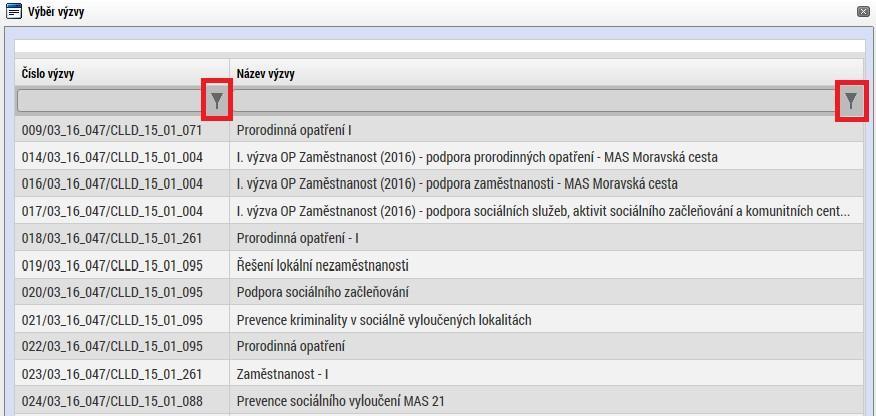Image resolution: width=876 pixels, height=416 pixels.
Task: Close the Výběr výzvy dialog
Action: (863, 11)
